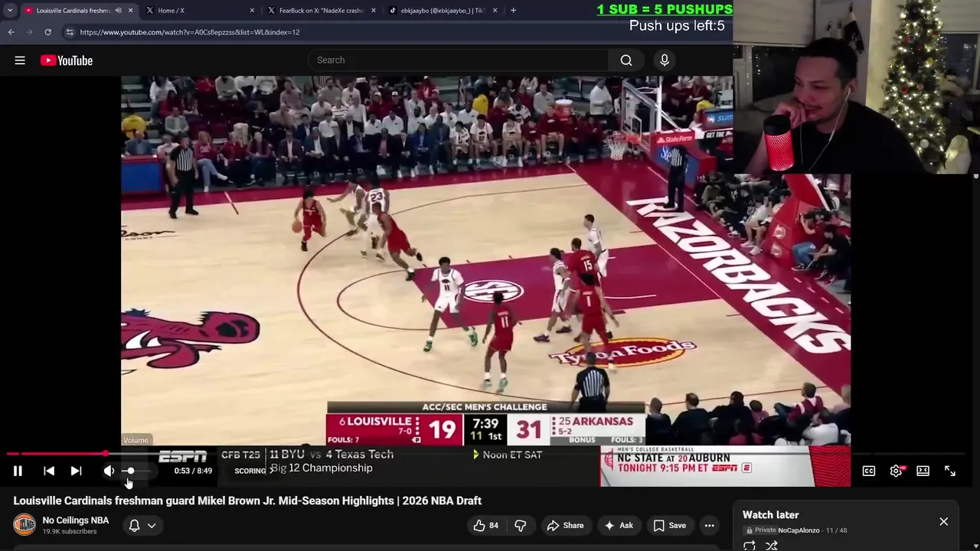Open No Ceilings NBA channel avatar
The height and width of the screenshot is (551, 980).
pos(24,525)
